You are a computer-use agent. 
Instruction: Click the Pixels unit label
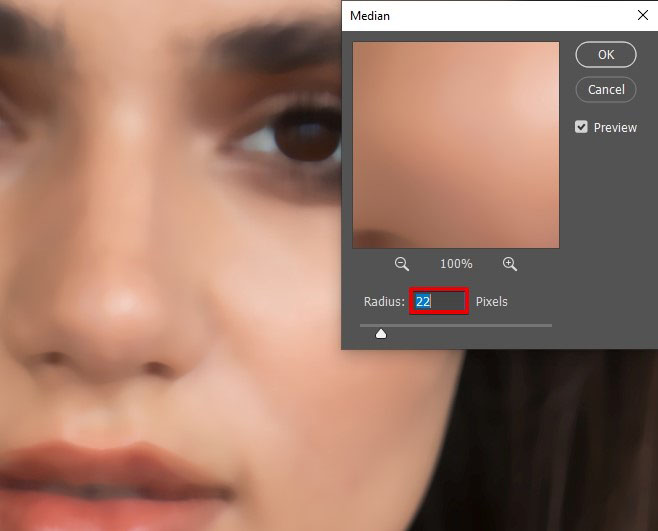click(x=491, y=301)
